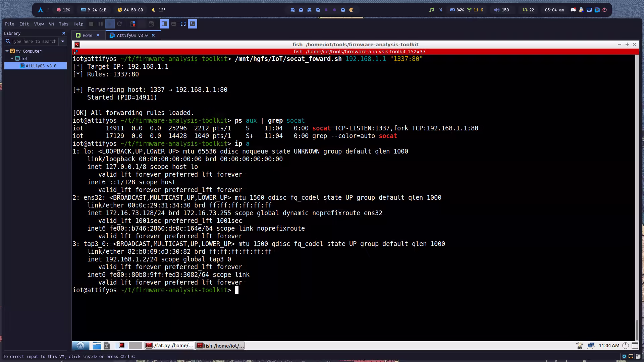Click the power icon in top bar
This screenshot has width=644, height=362.
[x=605, y=10]
